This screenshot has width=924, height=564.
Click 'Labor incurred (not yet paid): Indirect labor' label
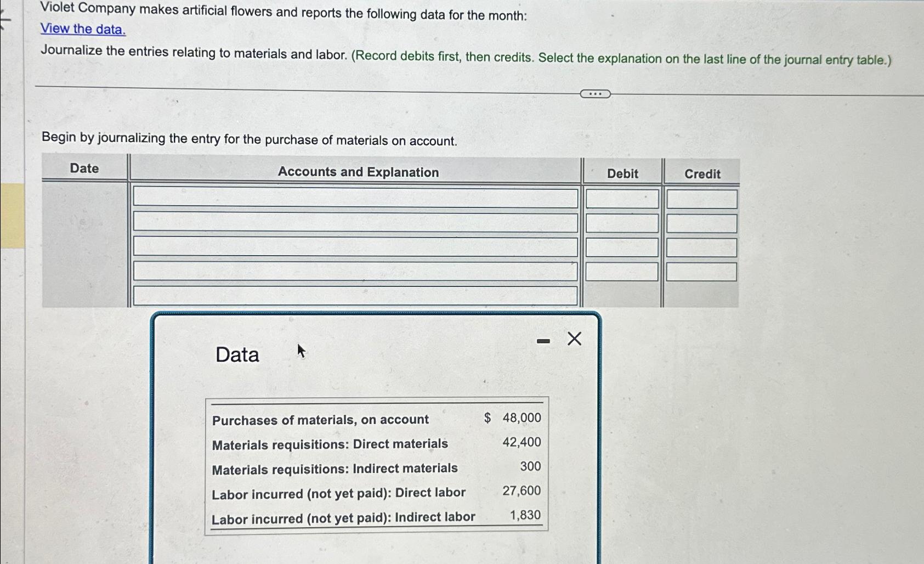pyautogui.click(x=343, y=518)
